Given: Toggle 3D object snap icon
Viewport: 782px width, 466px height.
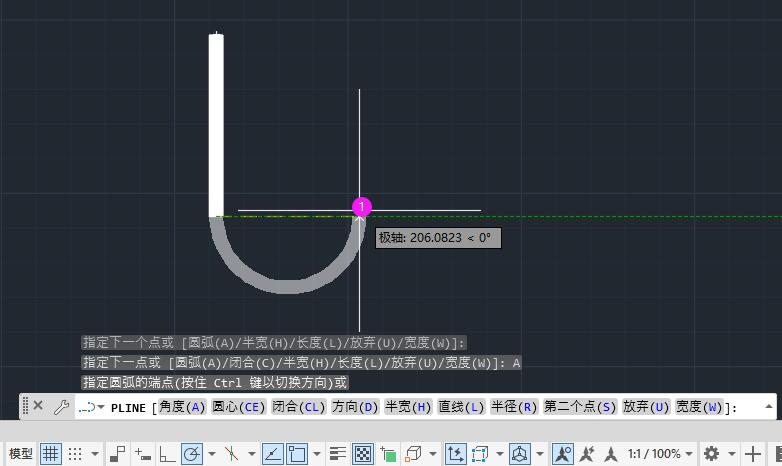Looking at the screenshot, I should (x=413, y=454).
